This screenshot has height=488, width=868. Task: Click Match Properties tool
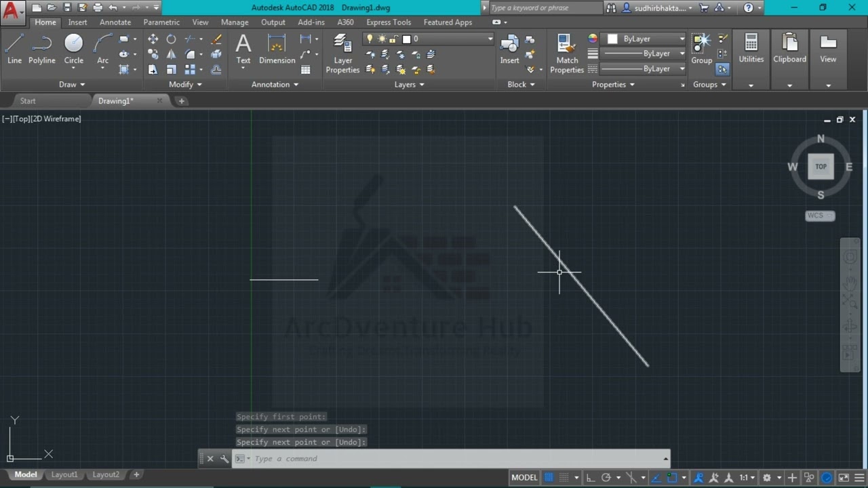point(567,54)
